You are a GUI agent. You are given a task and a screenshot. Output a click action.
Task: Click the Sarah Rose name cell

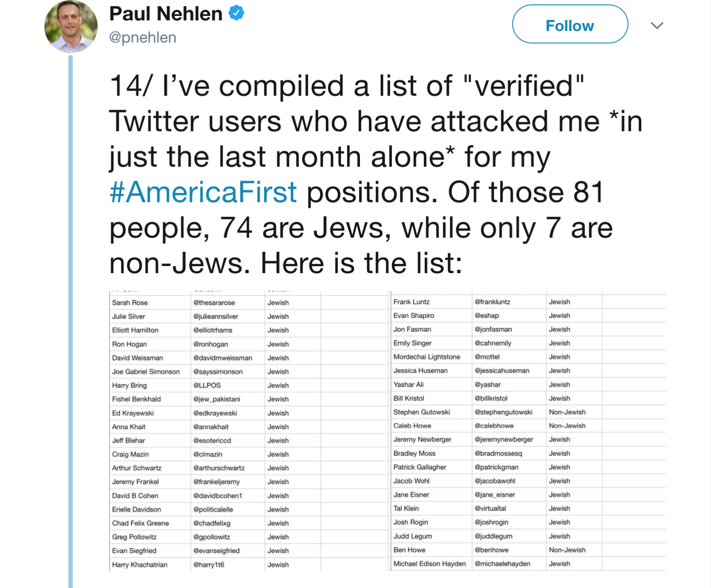[x=130, y=302]
